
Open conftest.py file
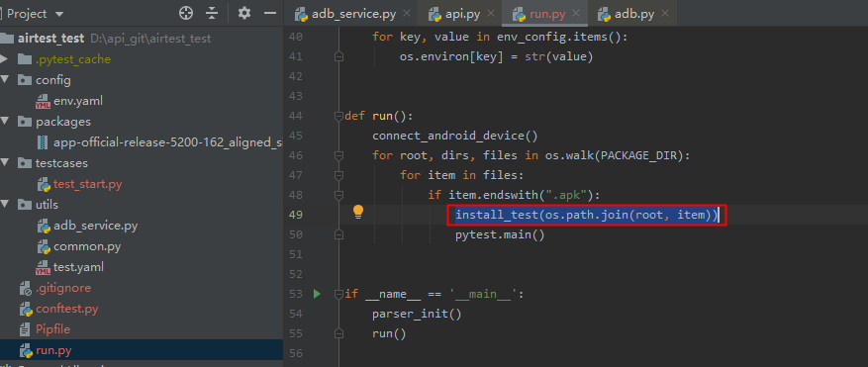(x=67, y=309)
